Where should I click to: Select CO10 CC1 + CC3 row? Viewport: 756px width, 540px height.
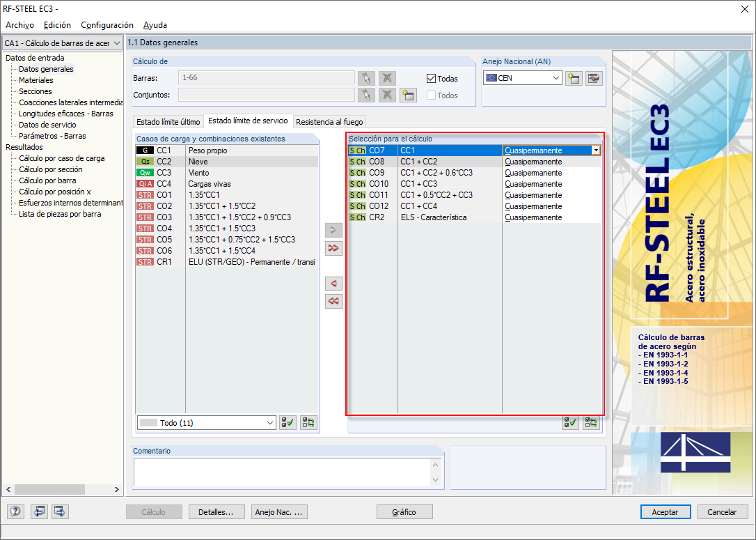475,184
